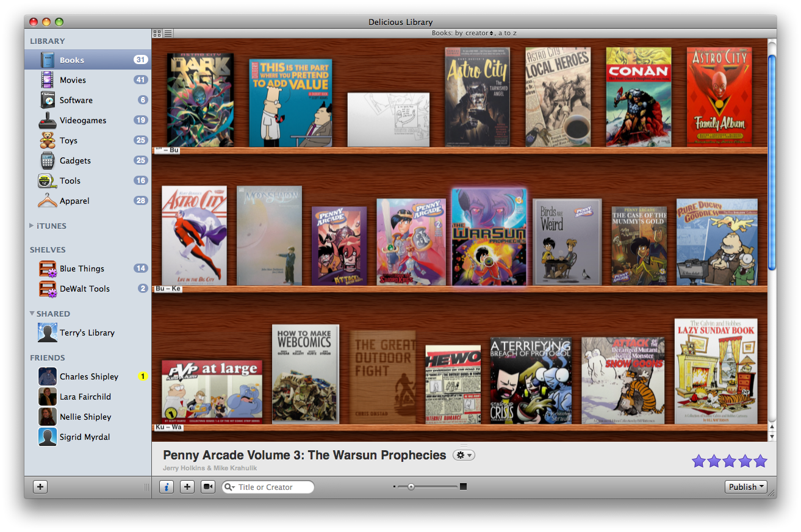801x532 pixels.
Task: Open the Gadgets calculator icon
Action: 48,160
